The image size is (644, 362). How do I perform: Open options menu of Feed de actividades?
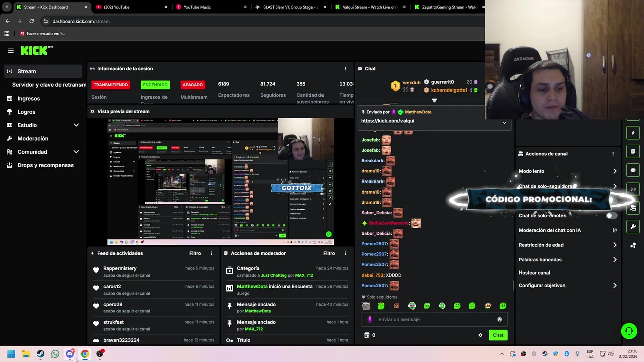(211, 253)
